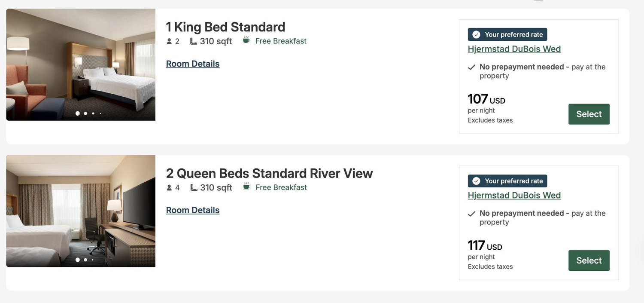Click the King room photo thumbnail
The width and height of the screenshot is (644, 303).
tap(81, 64)
